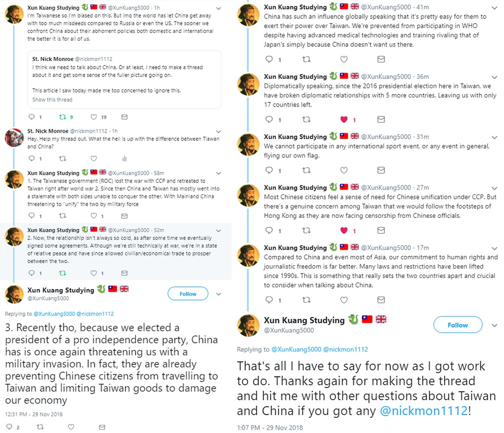Unlike the Hong Kong censorship tweet

click(x=344, y=230)
